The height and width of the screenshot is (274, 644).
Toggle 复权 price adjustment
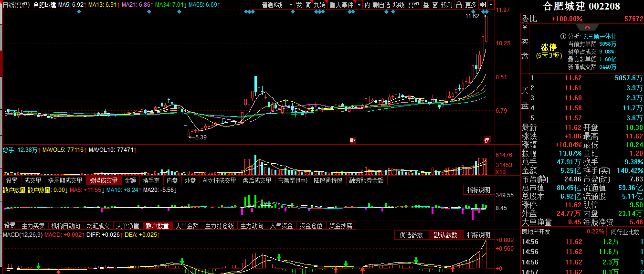413,5
